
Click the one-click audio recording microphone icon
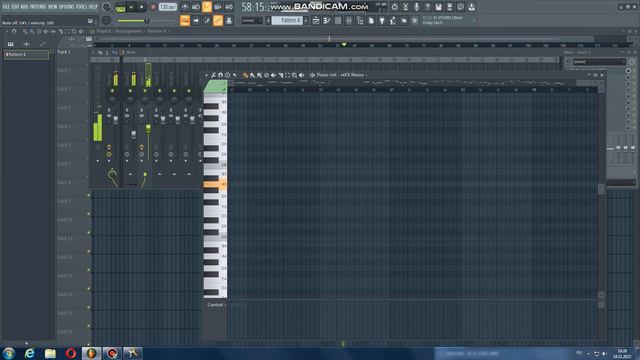coord(416,7)
